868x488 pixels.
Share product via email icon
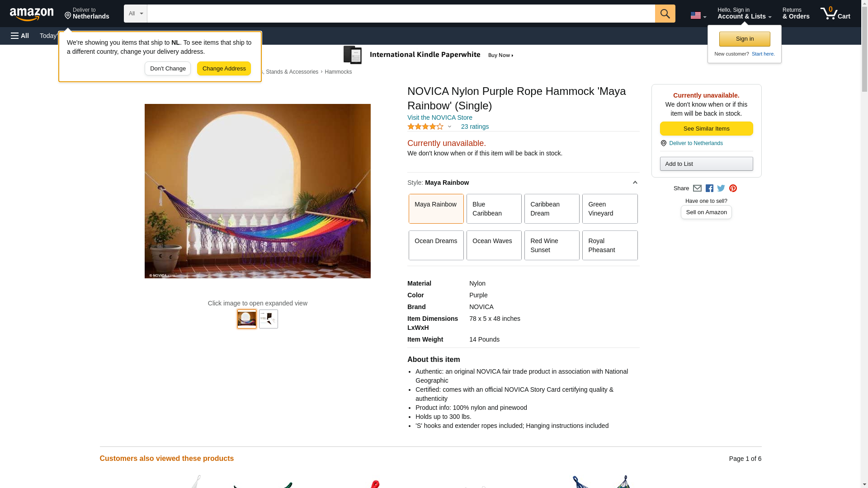click(x=697, y=188)
